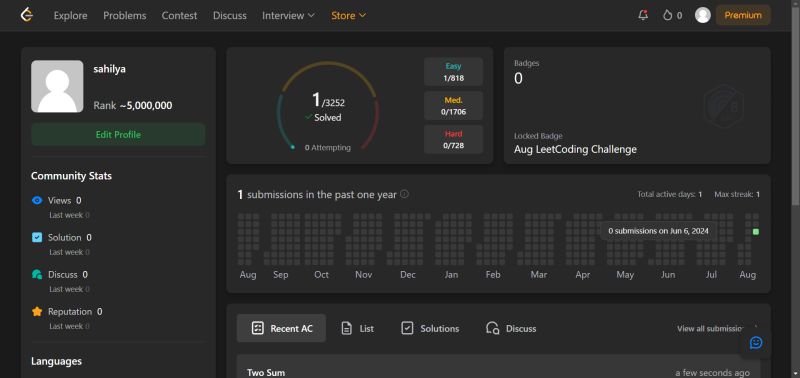Viewport: 800px width, 378px height.
Task: Open the Two Sum submission link
Action: (x=266, y=372)
